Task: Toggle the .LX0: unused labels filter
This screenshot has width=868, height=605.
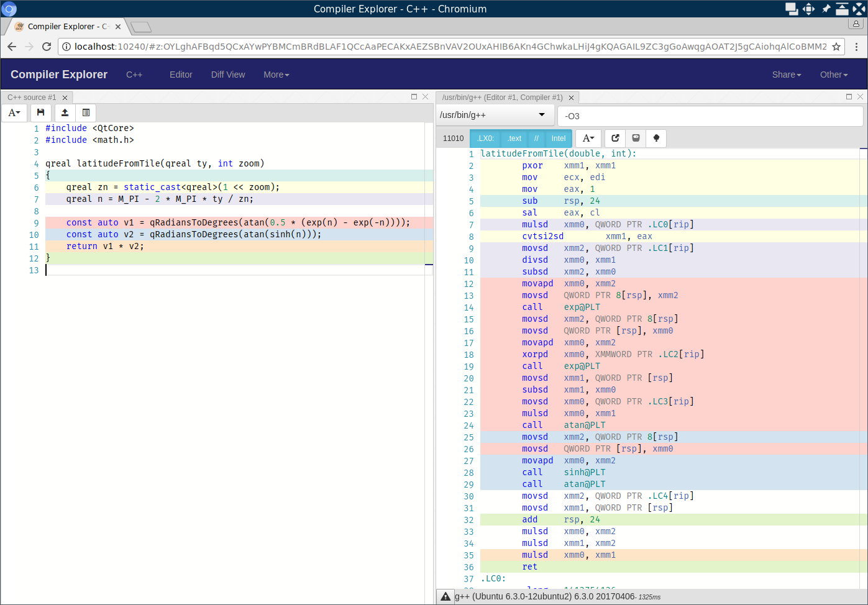Action: coord(485,139)
